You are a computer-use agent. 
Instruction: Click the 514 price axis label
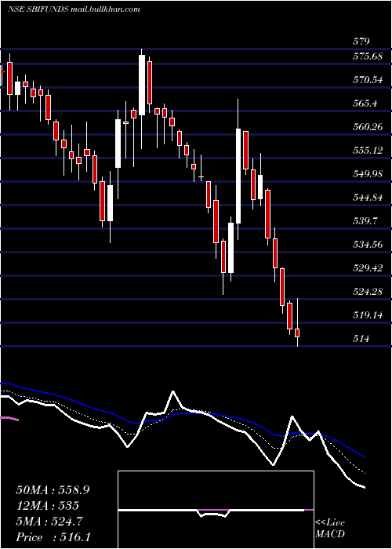point(361,339)
